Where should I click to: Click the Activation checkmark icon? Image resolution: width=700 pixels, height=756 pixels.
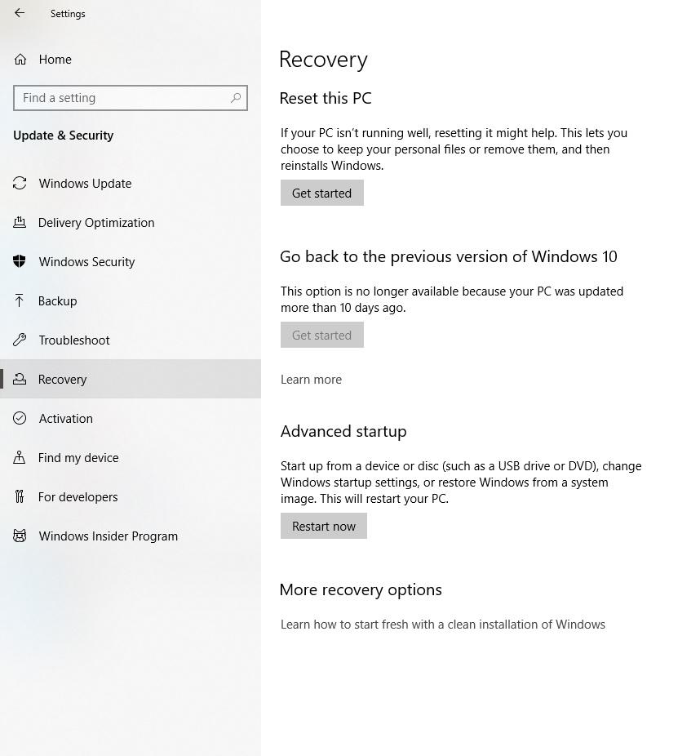pos(20,418)
